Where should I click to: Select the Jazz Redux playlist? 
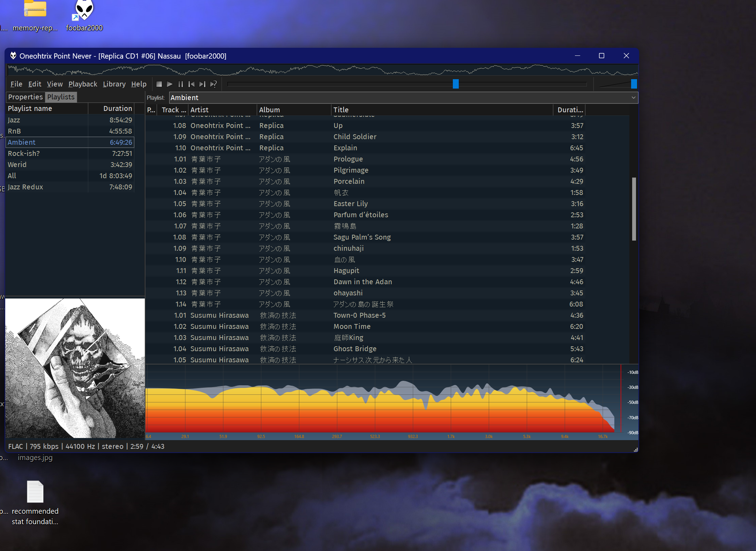(70, 187)
